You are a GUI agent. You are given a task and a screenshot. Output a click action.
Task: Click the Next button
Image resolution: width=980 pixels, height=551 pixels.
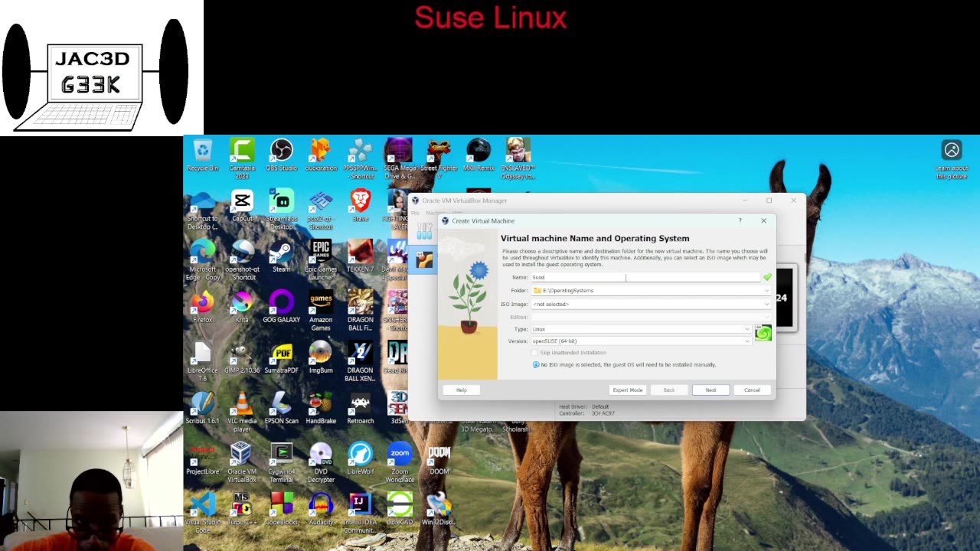[x=710, y=390]
